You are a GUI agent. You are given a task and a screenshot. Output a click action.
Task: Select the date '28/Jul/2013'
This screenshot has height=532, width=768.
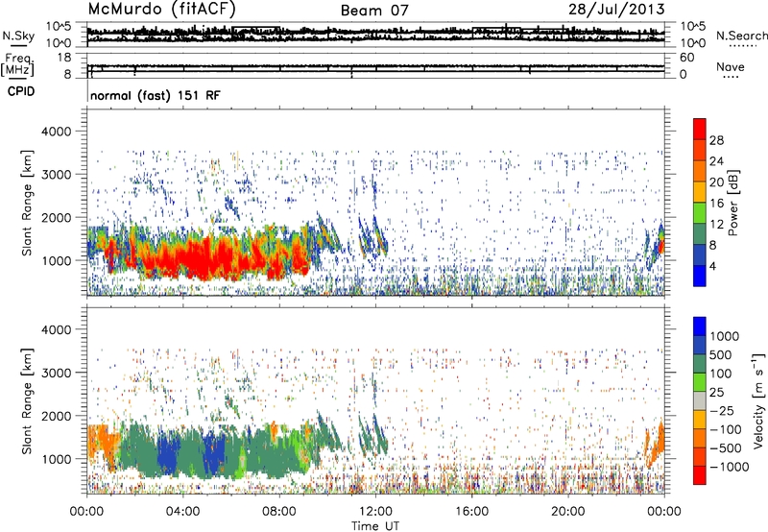pyautogui.click(x=616, y=10)
